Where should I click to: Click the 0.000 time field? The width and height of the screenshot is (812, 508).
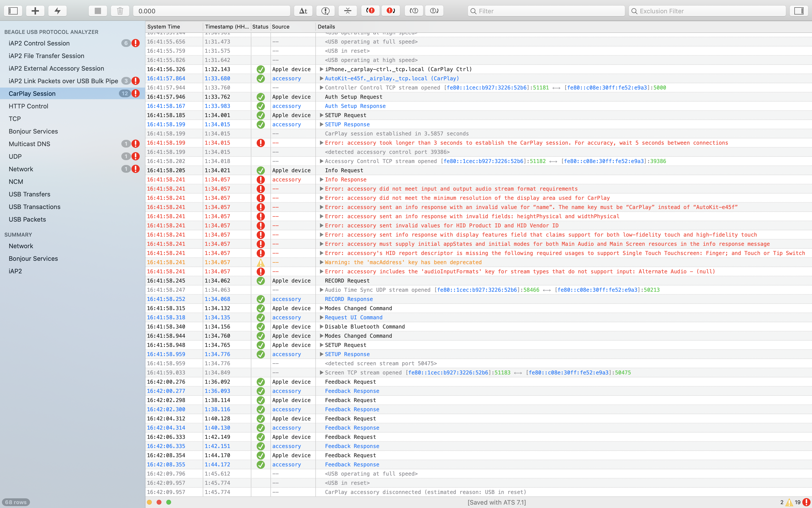212,11
